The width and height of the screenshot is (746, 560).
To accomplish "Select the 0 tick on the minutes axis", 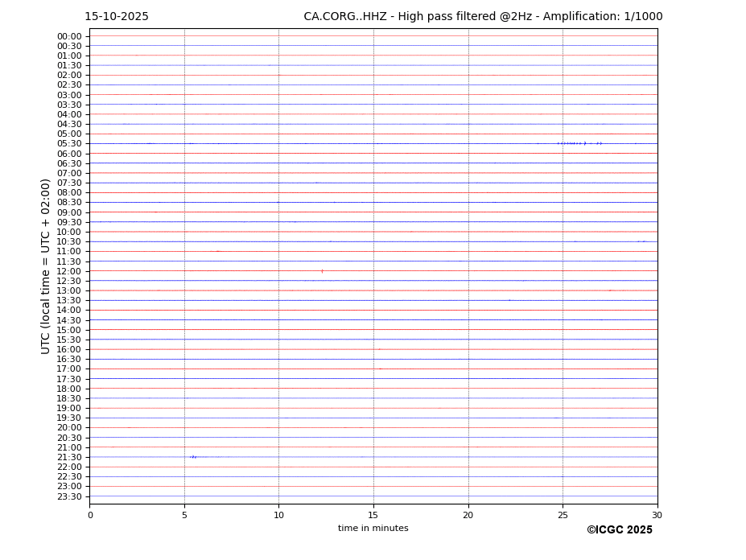I will click(x=90, y=515).
